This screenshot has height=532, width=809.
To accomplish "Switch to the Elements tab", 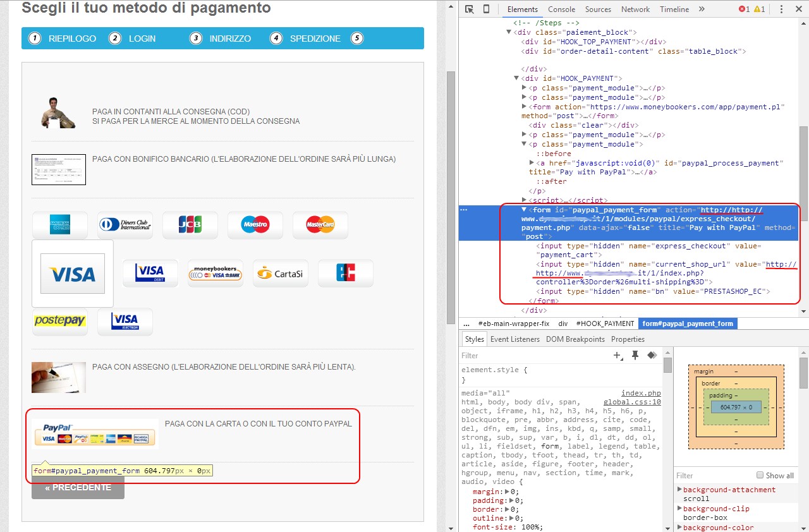I will [523, 9].
